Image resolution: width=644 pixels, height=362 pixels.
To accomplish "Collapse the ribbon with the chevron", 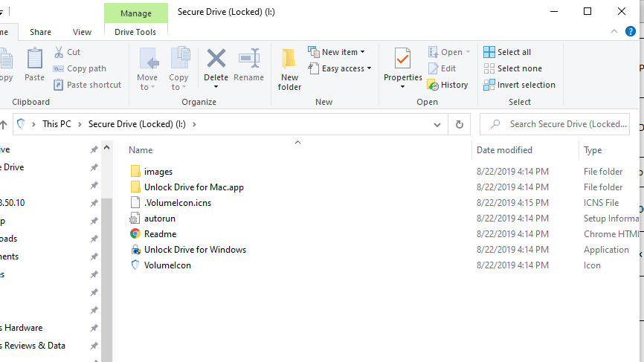I will click(614, 31).
